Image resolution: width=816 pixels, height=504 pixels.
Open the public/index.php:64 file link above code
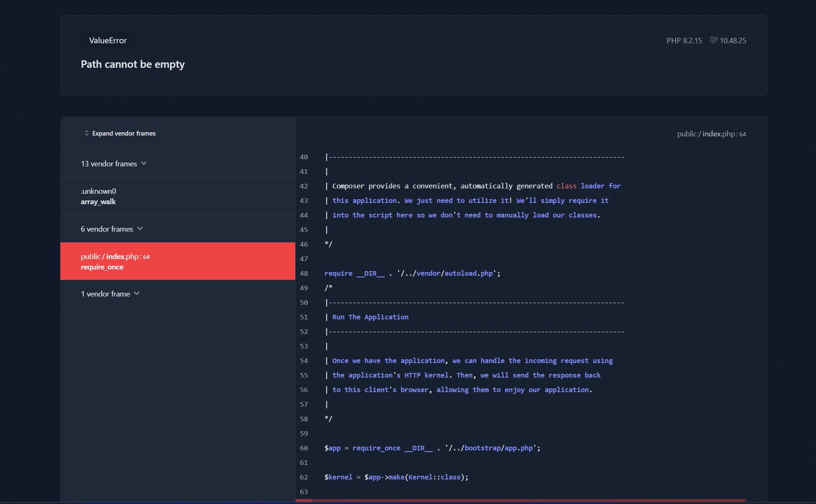(x=711, y=134)
